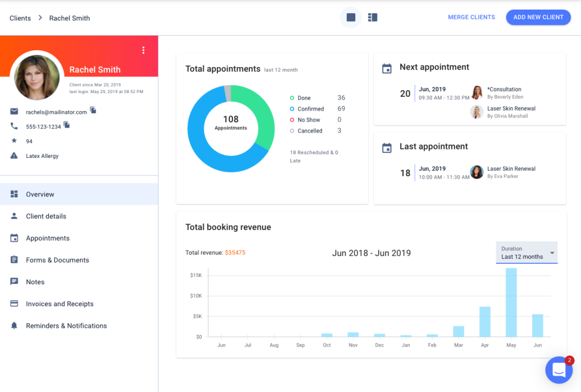Copy the phone number with copy icon
581x392 pixels.
click(x=67, y=125)
